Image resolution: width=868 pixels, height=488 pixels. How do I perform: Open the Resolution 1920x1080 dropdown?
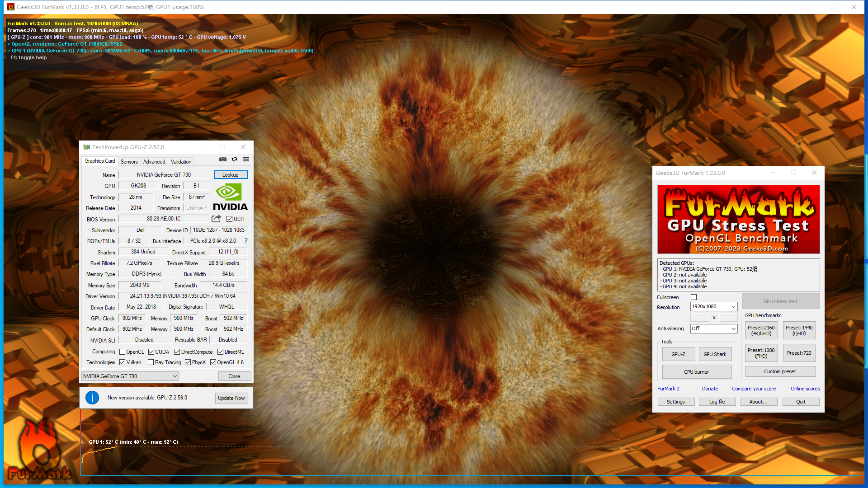click(714, 307)
